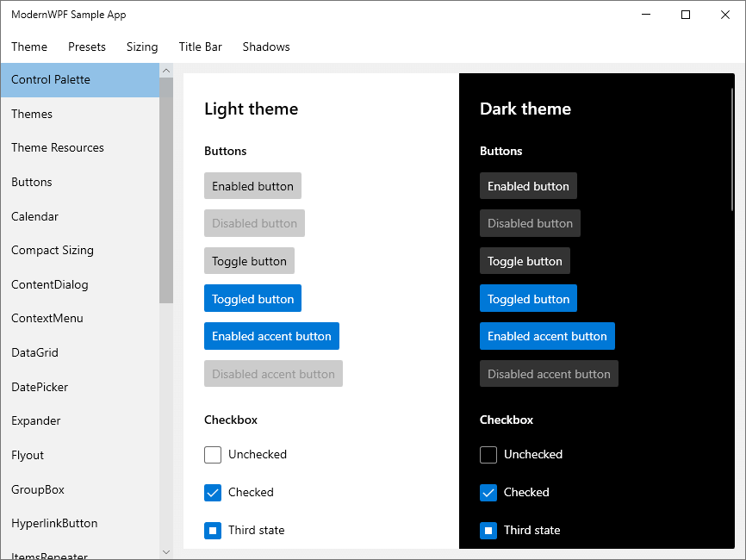Click Enabled accent button in the Dark theme
The width and height of the screenshot is (746, 560).
pyautogui.click(x=547, y=336)
